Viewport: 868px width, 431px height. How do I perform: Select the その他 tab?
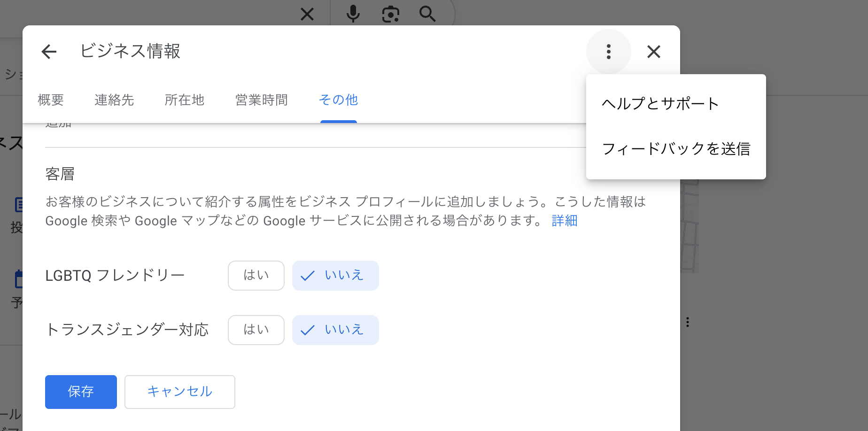[338, 100]
